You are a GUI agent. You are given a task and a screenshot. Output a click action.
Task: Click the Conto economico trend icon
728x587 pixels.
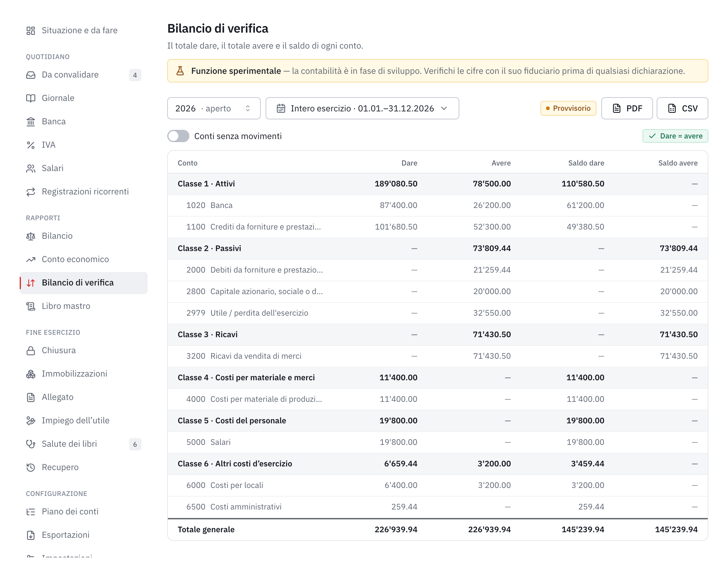[x=31, y=259]
